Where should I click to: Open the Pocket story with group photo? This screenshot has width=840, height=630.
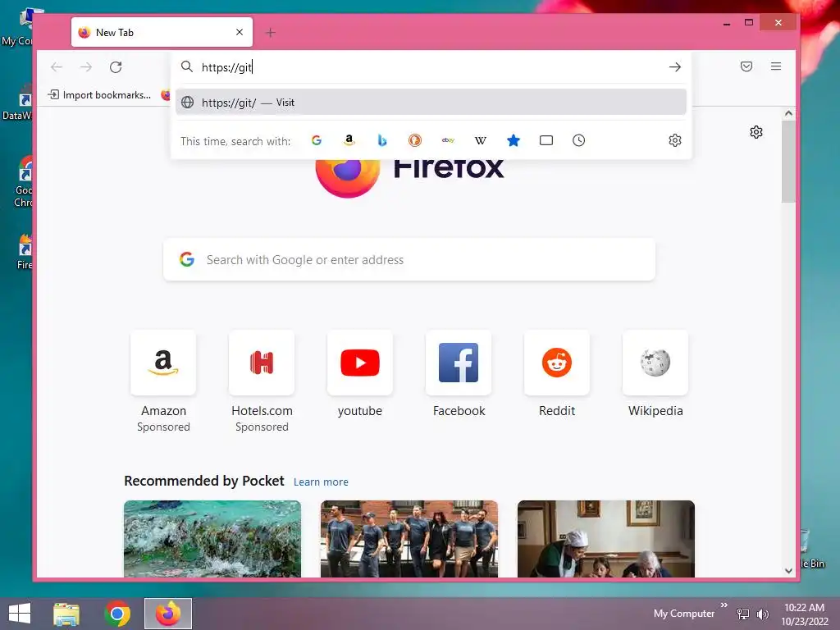[x=409, y=539]
